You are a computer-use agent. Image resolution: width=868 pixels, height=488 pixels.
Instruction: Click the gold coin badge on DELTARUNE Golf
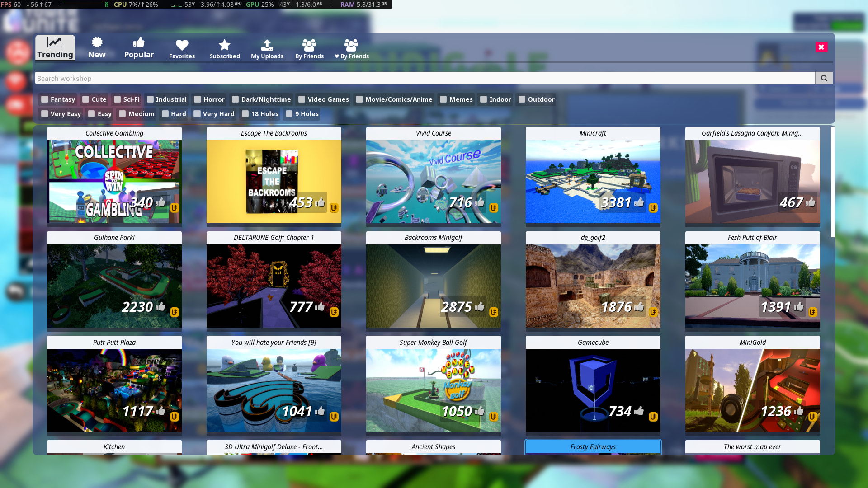click(334, 312)
